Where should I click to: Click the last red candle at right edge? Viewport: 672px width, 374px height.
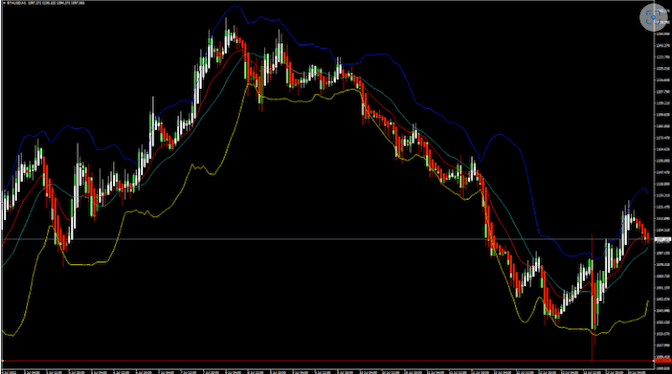click(647, 237)
